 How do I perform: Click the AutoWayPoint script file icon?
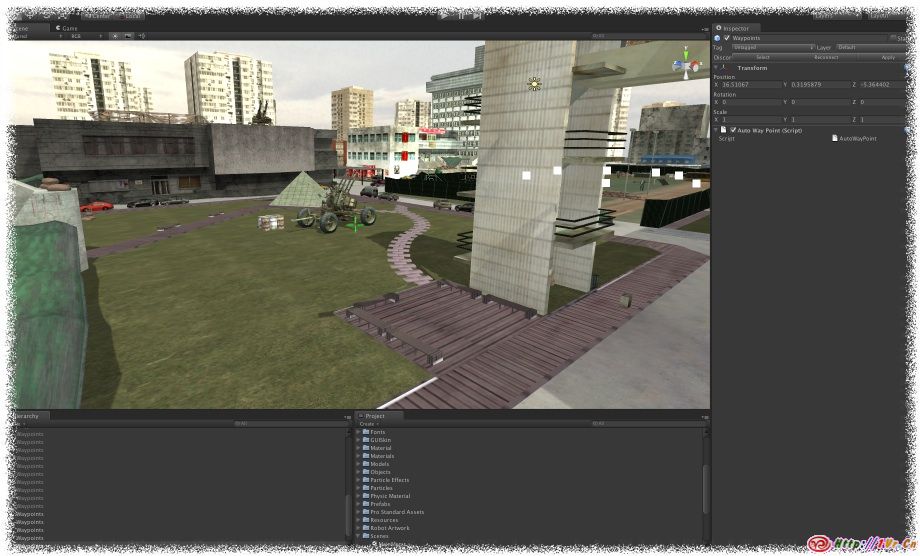point(835,138)
